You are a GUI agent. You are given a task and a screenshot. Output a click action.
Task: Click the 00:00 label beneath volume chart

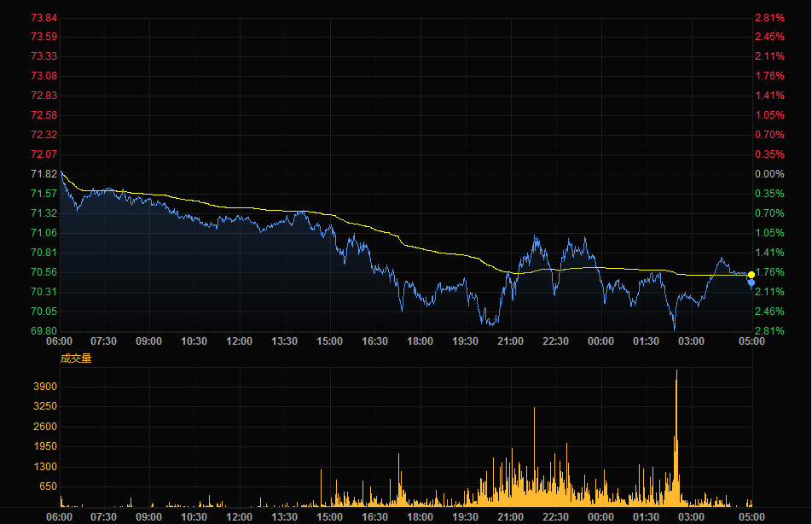click(600, 517)
